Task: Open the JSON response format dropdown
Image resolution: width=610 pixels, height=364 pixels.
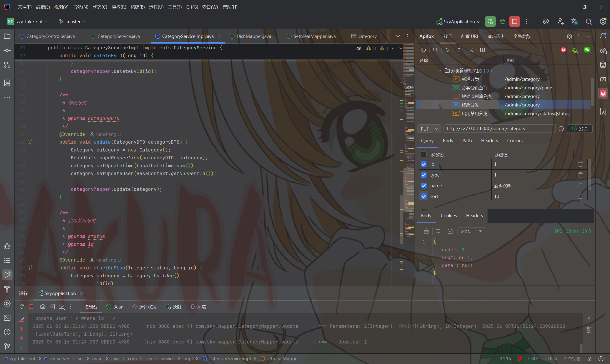Action: point(471,231)
